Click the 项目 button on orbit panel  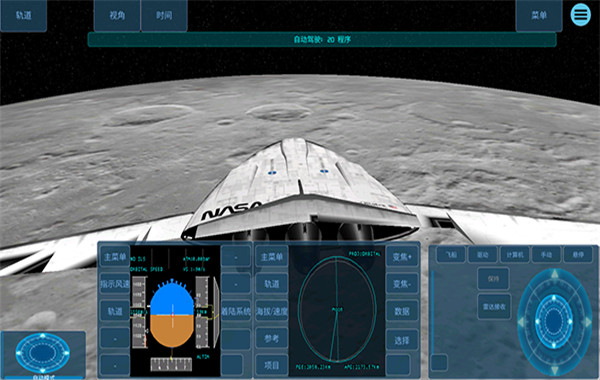[x=272, y=365]
